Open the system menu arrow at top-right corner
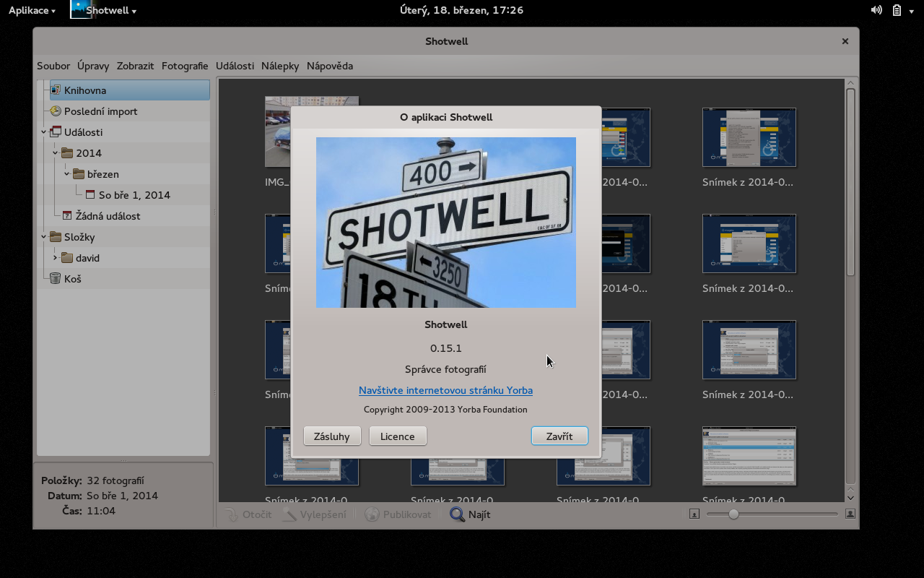 pyautogui.click(x=912, y=10)
